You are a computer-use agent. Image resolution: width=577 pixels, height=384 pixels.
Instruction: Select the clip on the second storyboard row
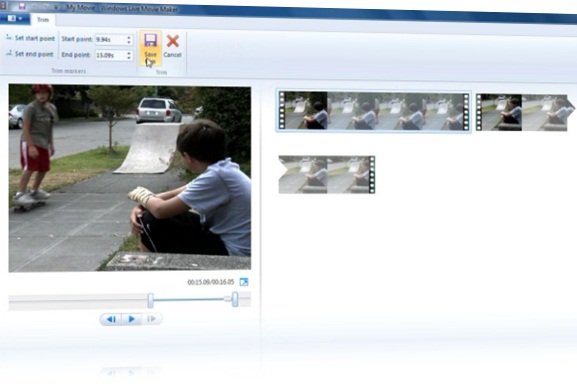(327, 174)
